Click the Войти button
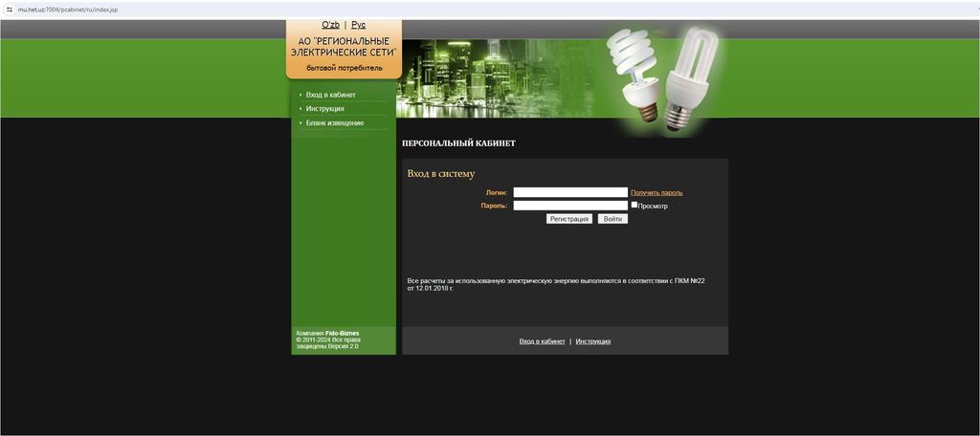Image resolution: width=980 pixels, height=436 pixels. tap(612, 219)
